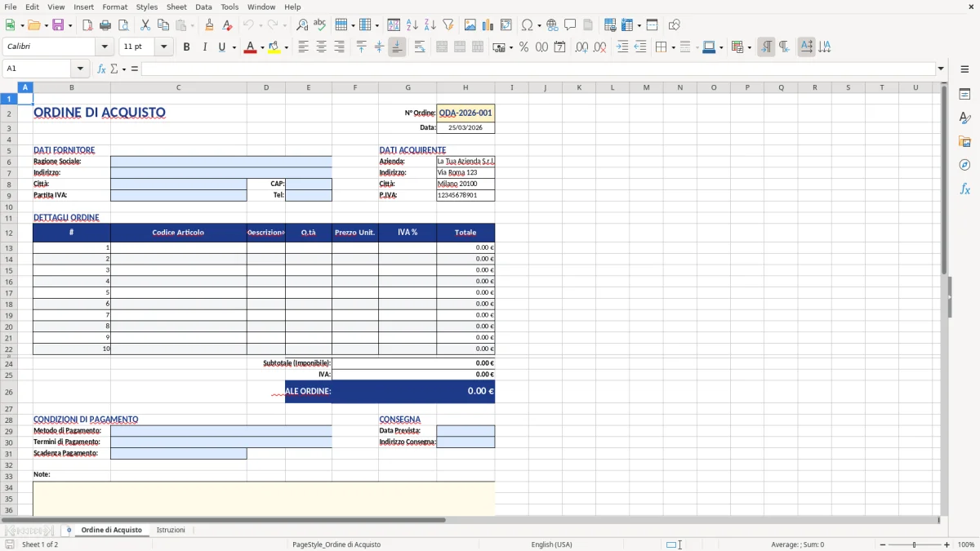Open the sidebar Gallery panel

[964, 141]
